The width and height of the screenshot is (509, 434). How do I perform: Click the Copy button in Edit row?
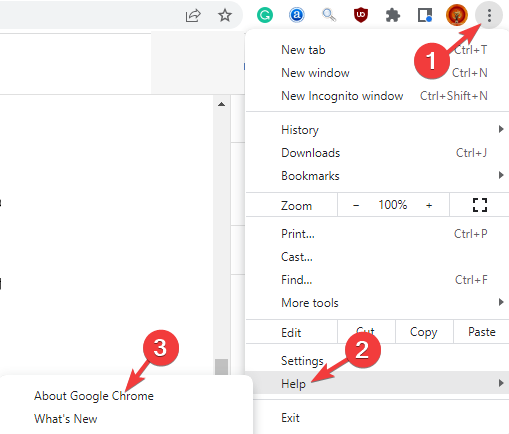424,332
